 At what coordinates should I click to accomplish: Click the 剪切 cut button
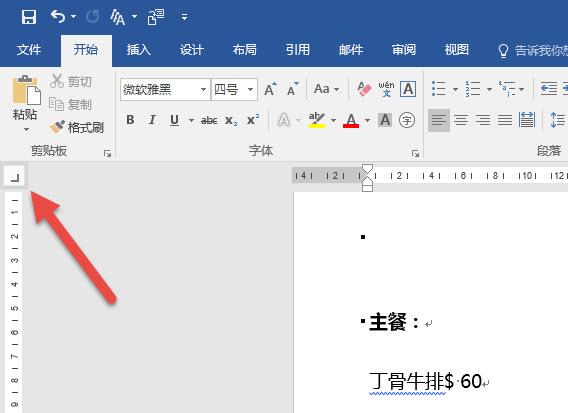coord(71,81)
